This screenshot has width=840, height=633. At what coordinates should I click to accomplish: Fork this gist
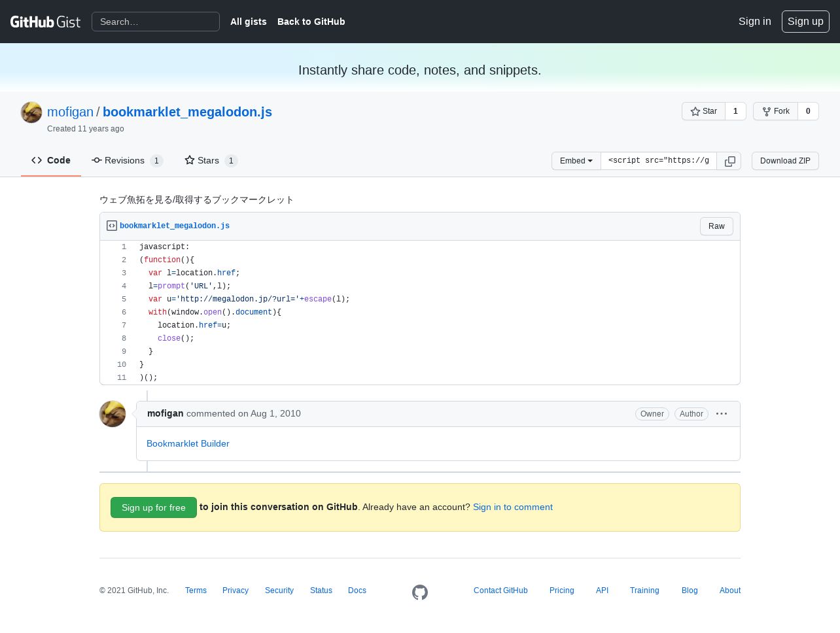click(x=776, y=111)
